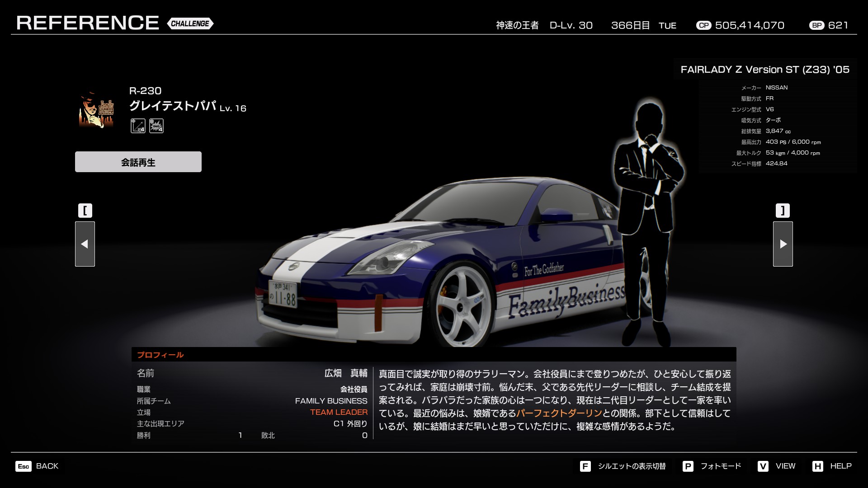Screen dimensions: 868x488
Task: Click the Family Business team emblem
Action: coord(96,110)
